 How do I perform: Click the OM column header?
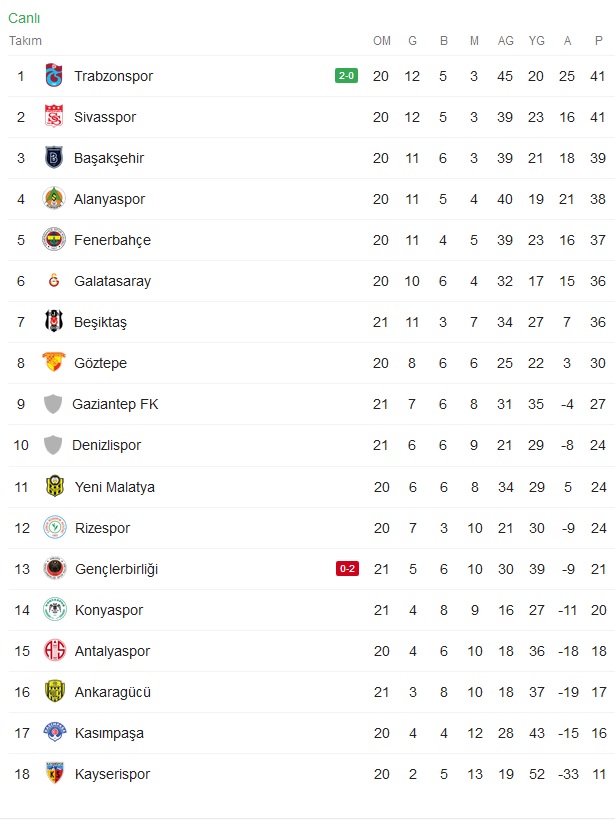[382, 41]
